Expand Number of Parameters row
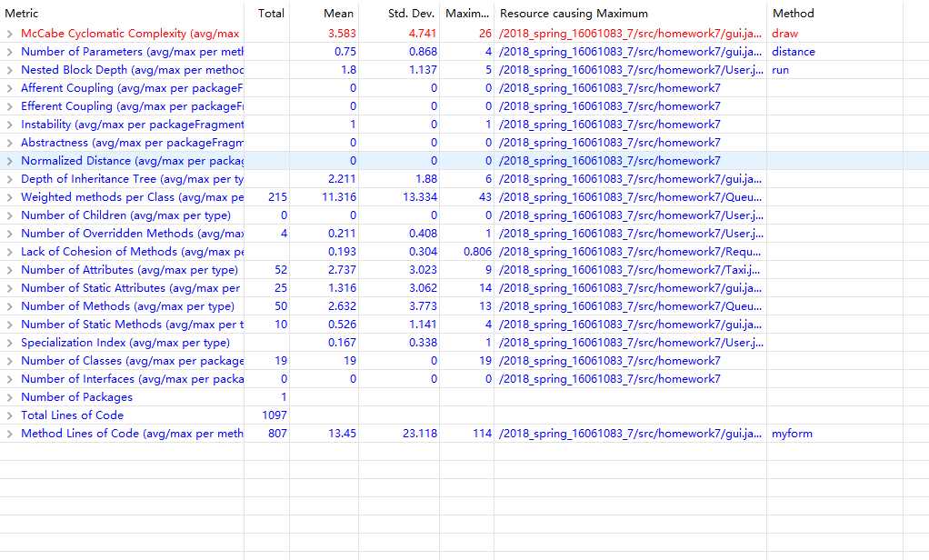929x560 pixels. point(9,52)
